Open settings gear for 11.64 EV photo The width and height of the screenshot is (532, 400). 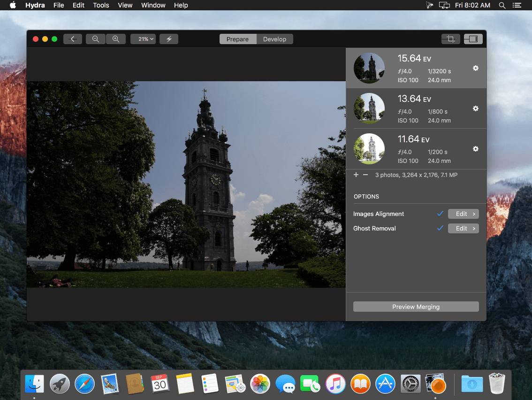tap(475, 149)
